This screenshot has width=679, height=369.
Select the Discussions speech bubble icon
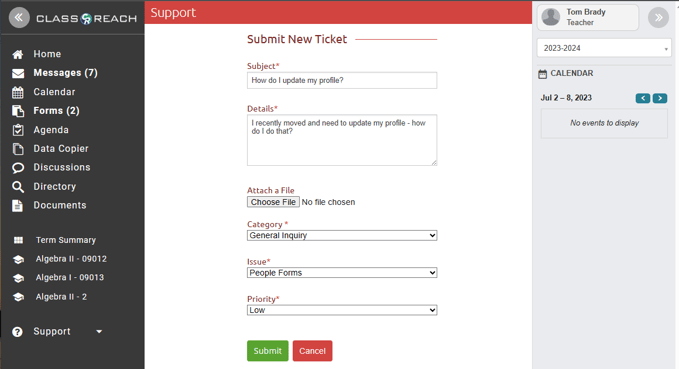[18, 168]
